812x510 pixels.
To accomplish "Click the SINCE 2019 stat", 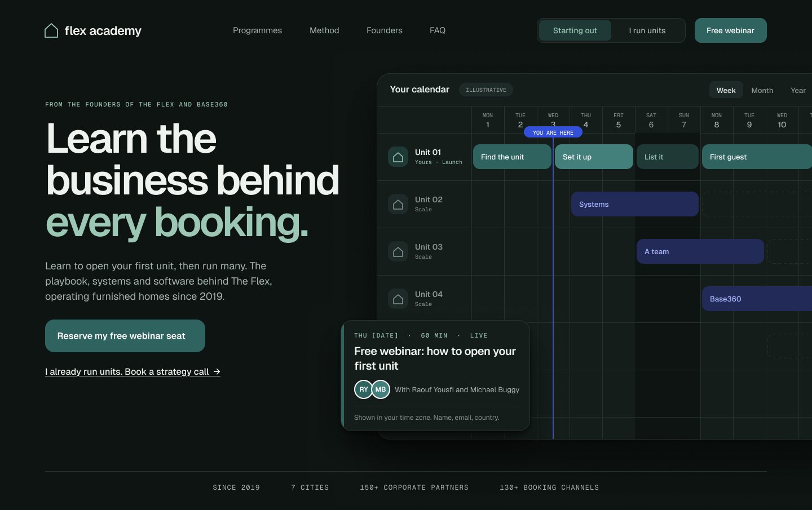I will point(236,487).
